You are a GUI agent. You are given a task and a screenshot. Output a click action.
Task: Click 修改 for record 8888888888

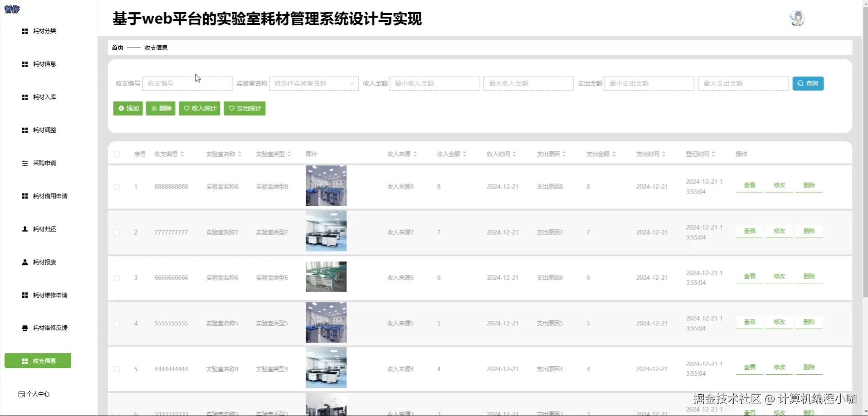pos(779,186)
